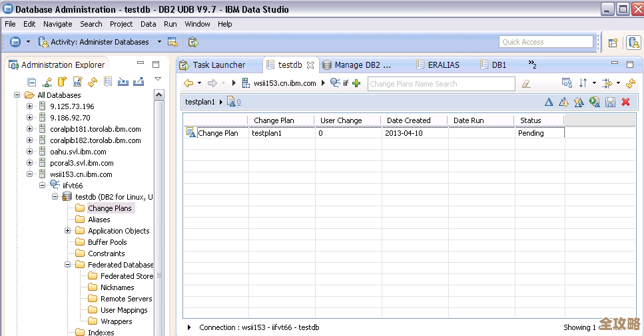Click the triangle with up-arrow icon
This screenshot has height=336, width=644.
click(x=579, y=102)
